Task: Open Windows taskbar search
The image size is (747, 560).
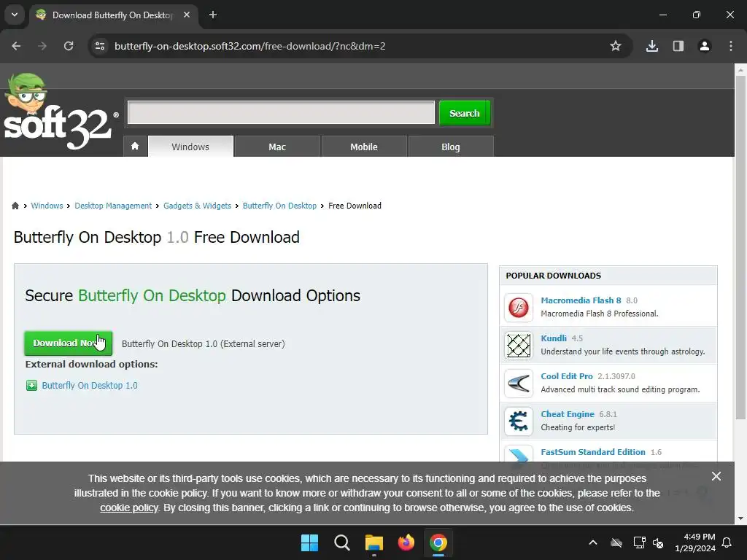Action: click(x=341, y=542)
